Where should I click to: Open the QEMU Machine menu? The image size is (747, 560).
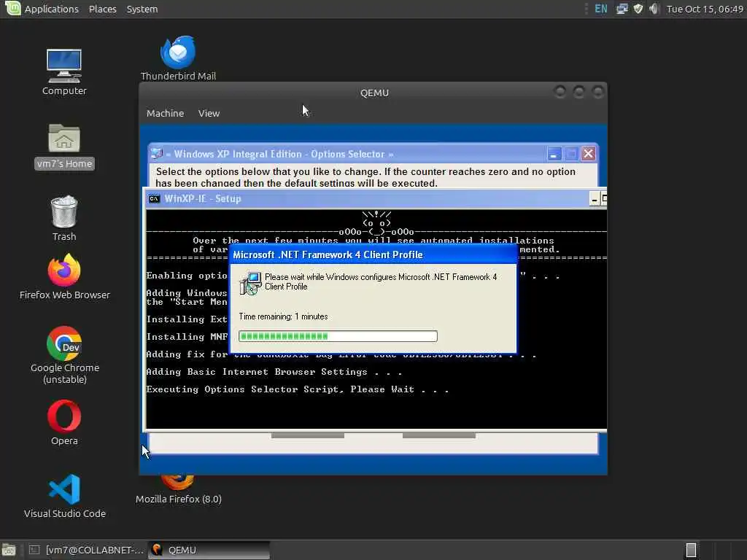[x=165, y=113]
